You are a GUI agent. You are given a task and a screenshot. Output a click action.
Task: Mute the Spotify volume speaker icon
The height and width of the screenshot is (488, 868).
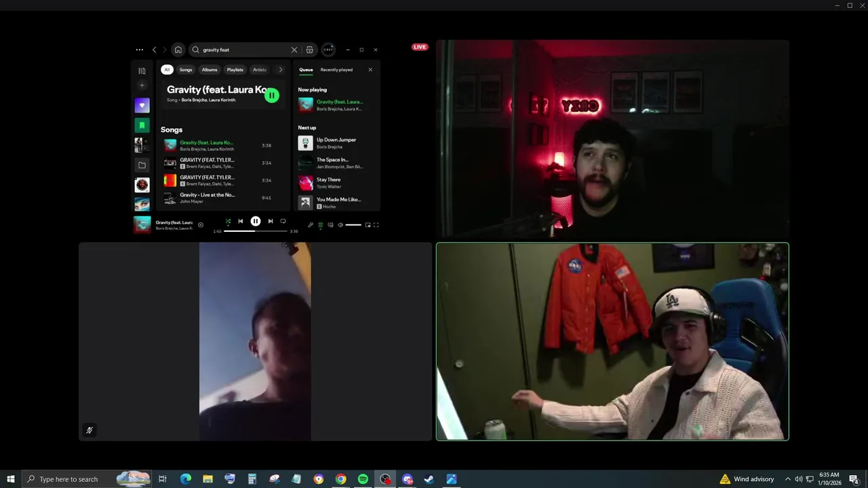(340, 225)
